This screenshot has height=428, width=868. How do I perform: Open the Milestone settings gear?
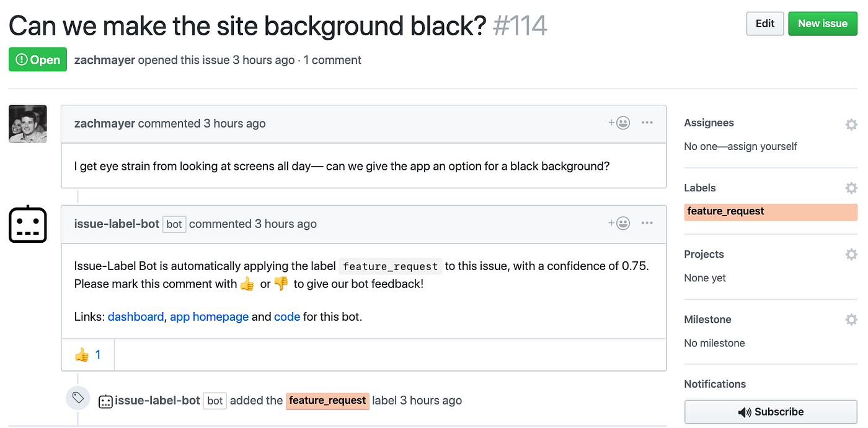[851, 320]
